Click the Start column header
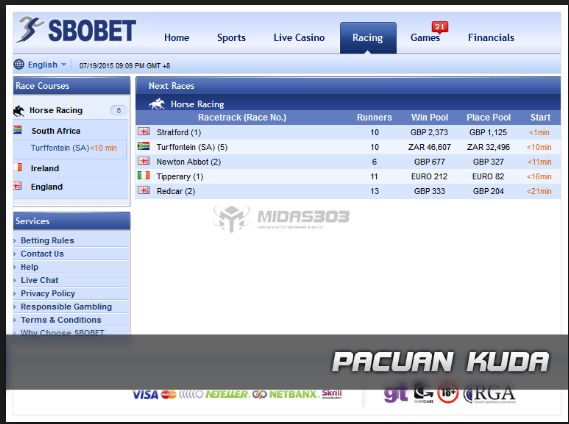 pos(540,118)
